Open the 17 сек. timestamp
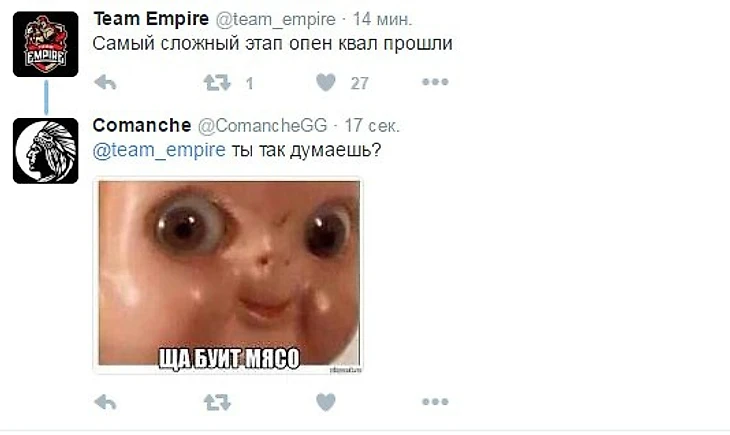 372,126
